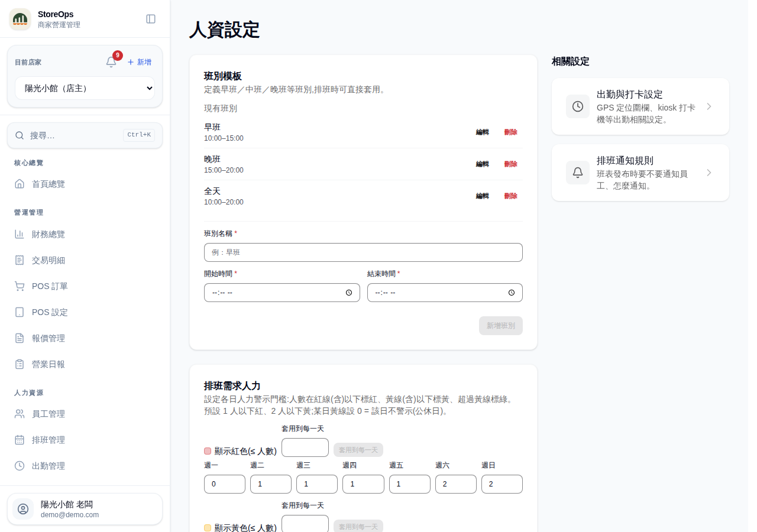
Task: Click the 結束時間 time field
Action: point(445,293)
